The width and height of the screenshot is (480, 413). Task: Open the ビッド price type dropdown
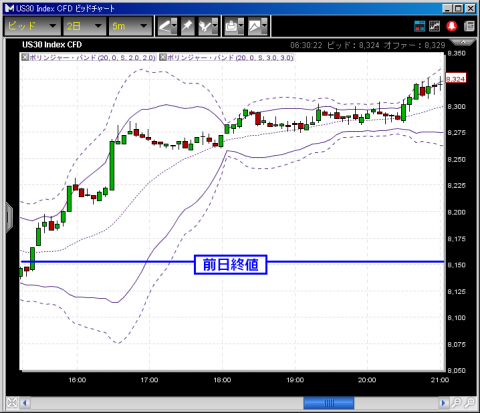(x=32, y=26)
